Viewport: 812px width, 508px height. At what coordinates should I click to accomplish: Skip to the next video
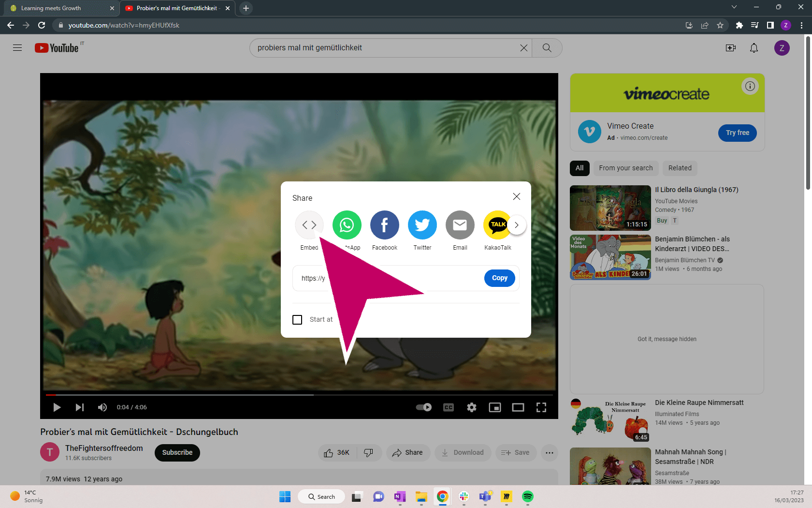point(80,407)
